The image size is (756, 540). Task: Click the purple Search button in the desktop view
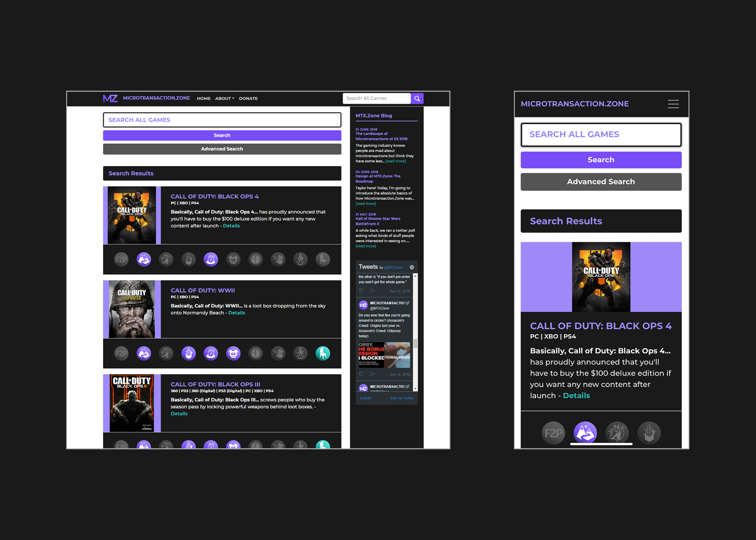tap(222, 135)
